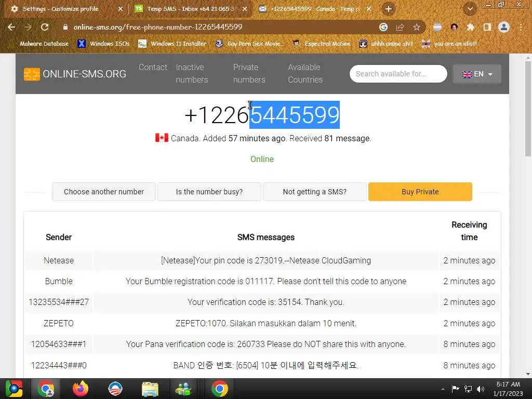Open Windows 11 Installer bookmark
The height and width of the screenshot is (399, 532).
(x=172, y=44)
